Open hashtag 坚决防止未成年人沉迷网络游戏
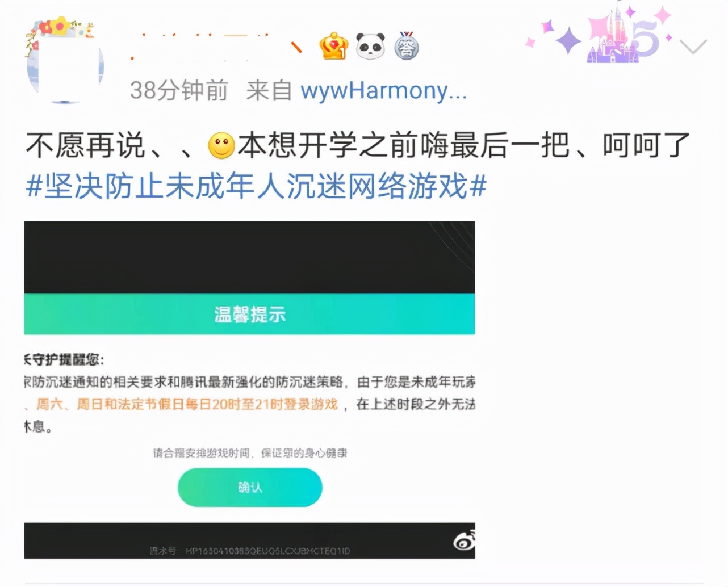This screenshot has width=728, height=587. pos(257,186)
